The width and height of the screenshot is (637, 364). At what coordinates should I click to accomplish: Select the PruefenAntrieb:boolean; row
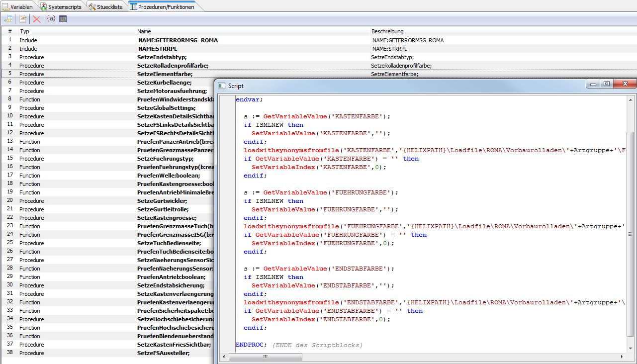tap(171, 277)
